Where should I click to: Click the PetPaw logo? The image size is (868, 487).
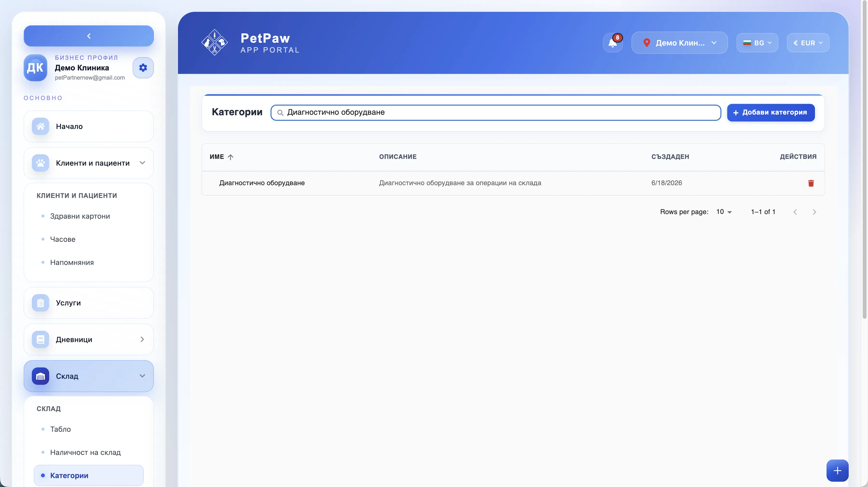[x=214, y=42]
